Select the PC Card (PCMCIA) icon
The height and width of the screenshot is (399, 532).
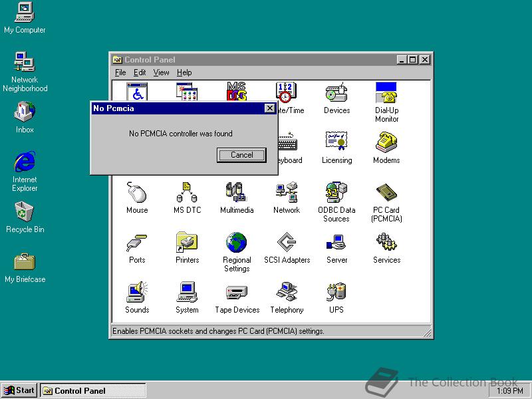pos(386,192)
